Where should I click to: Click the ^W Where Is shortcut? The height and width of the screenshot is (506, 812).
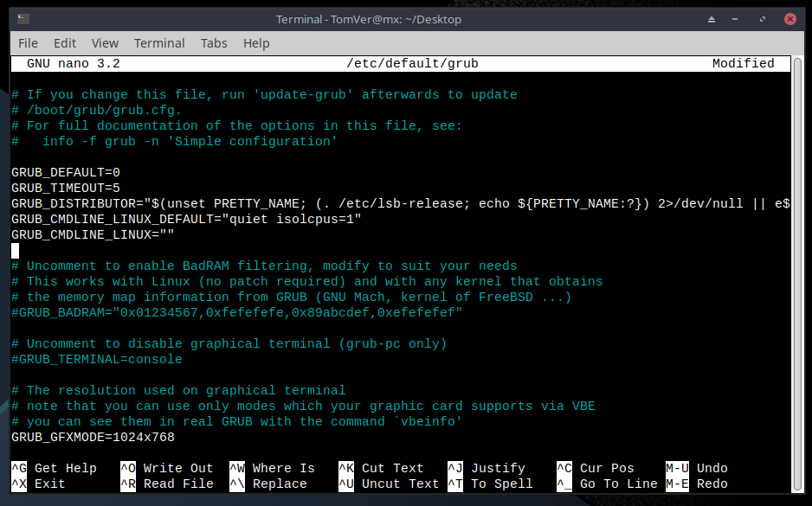[273, 468]
